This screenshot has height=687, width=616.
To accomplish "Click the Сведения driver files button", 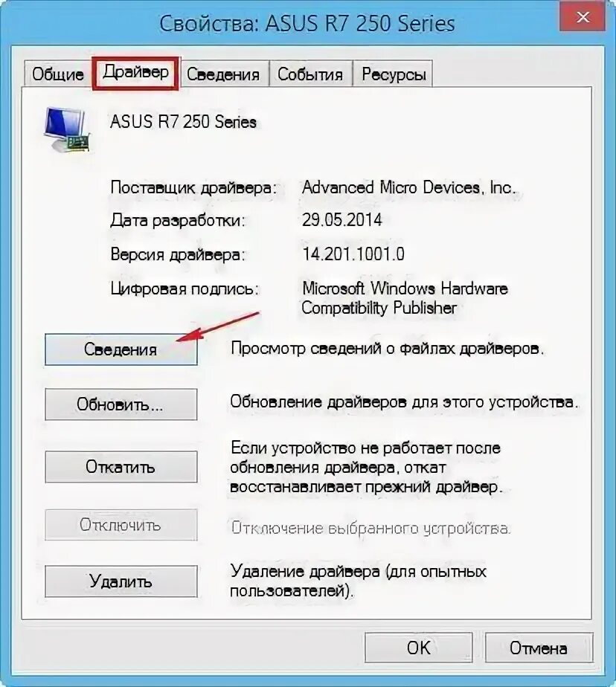I will tap(121, 349).
